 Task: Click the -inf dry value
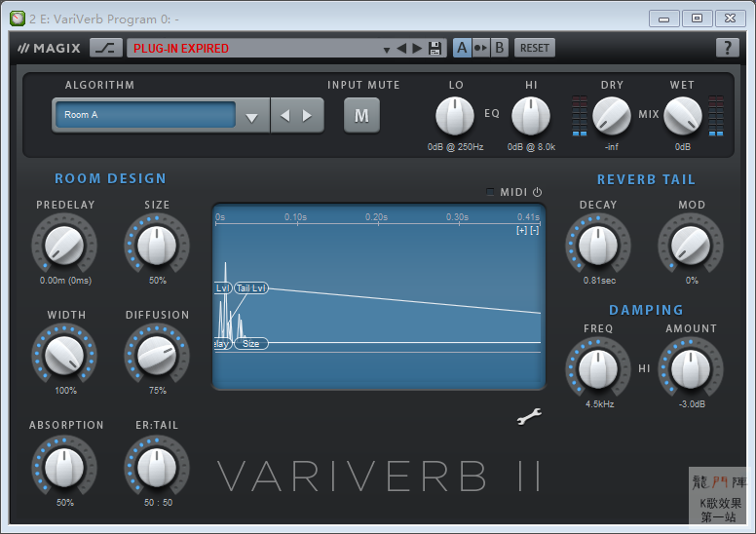click(612, 146)
